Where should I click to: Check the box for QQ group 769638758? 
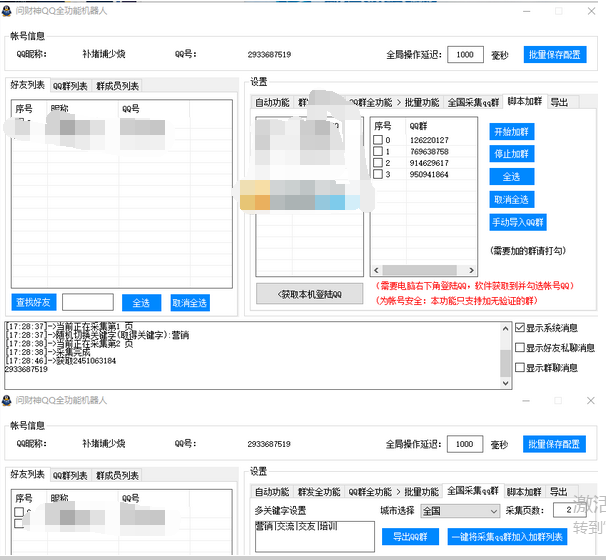pyautogui.click(x=378, y=151)
